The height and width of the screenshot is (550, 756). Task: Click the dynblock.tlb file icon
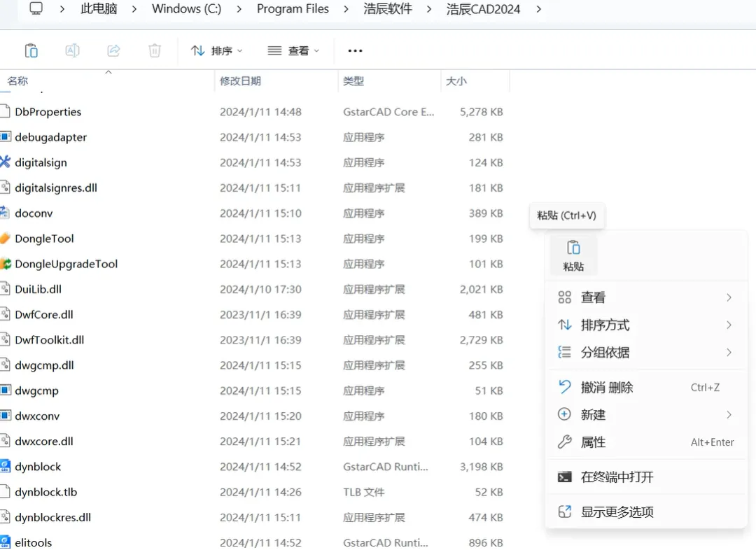(x=5, y=492)
